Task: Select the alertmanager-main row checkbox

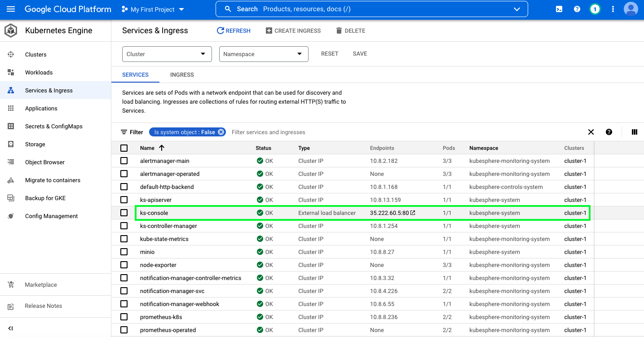Action: click(124, 161)
